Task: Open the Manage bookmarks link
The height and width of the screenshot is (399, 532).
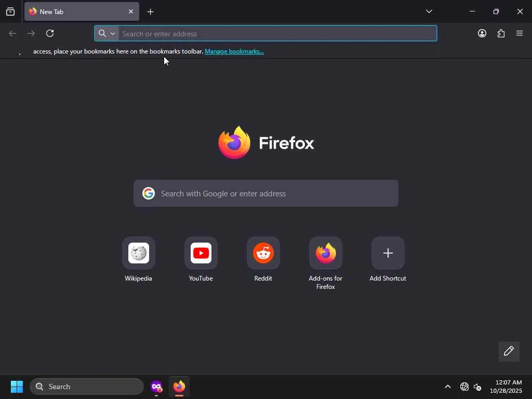Action: click(x=234, y=51)
